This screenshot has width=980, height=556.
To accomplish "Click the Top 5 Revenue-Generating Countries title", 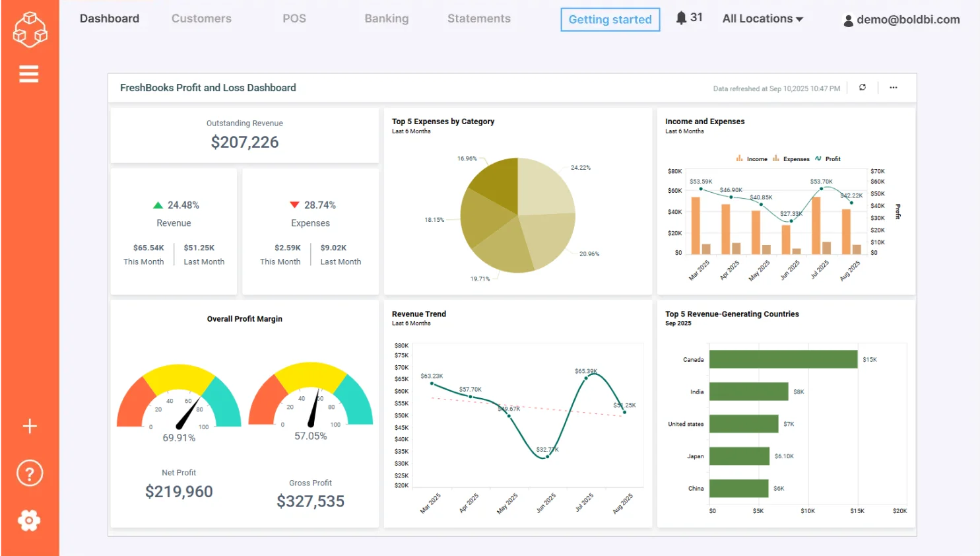I will (x=732, y=314).
